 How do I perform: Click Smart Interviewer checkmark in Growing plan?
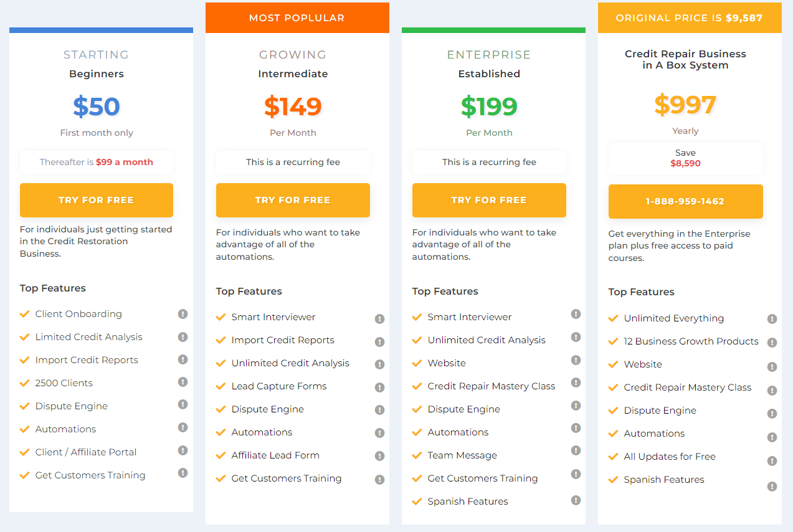(221, 317)
